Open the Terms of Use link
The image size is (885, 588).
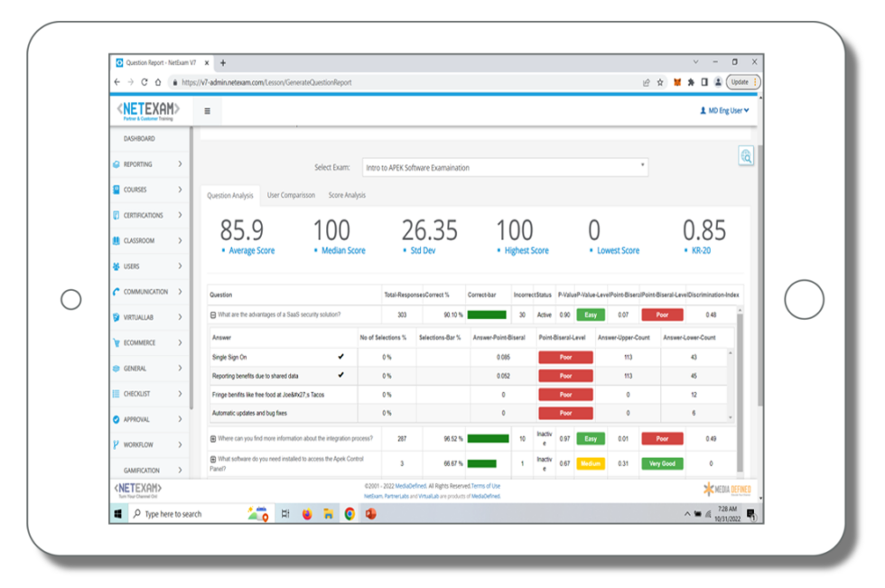(x=484, y=486)
